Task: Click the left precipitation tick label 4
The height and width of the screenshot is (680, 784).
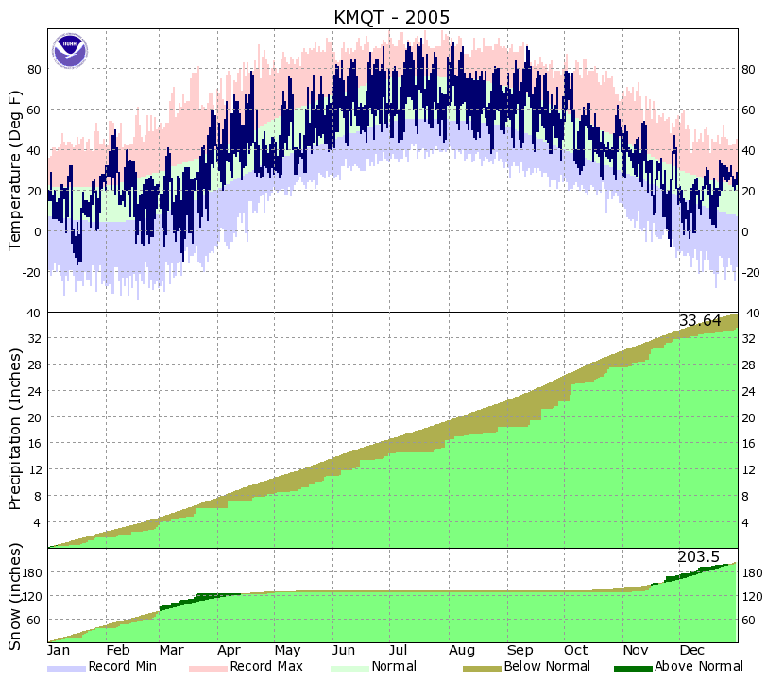Action: (x=38, y=522)
